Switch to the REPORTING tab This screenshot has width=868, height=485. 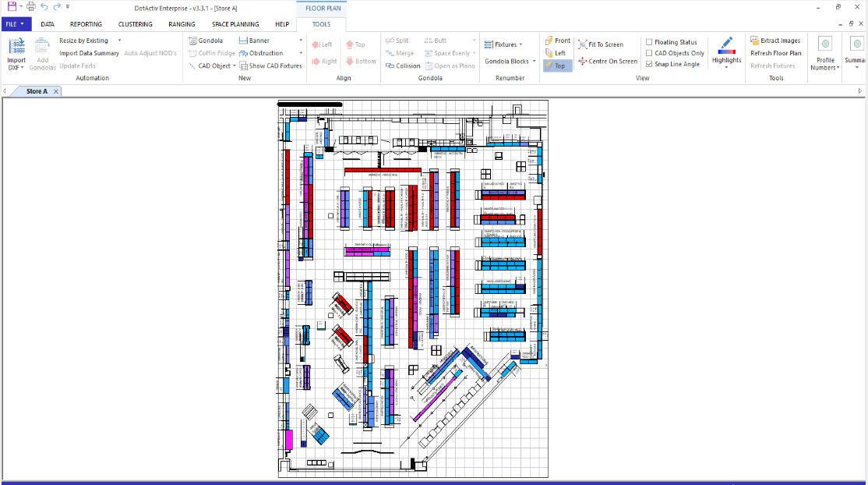[x=86, y=24]
